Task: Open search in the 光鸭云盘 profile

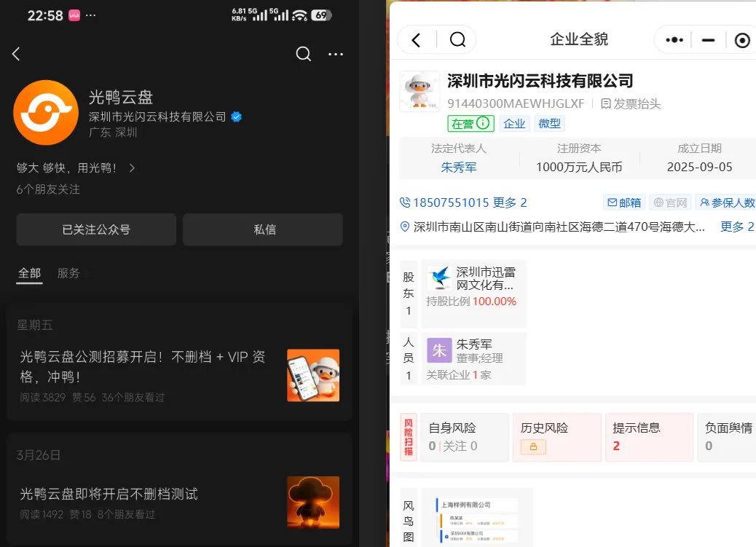Action: click(303, 54)
